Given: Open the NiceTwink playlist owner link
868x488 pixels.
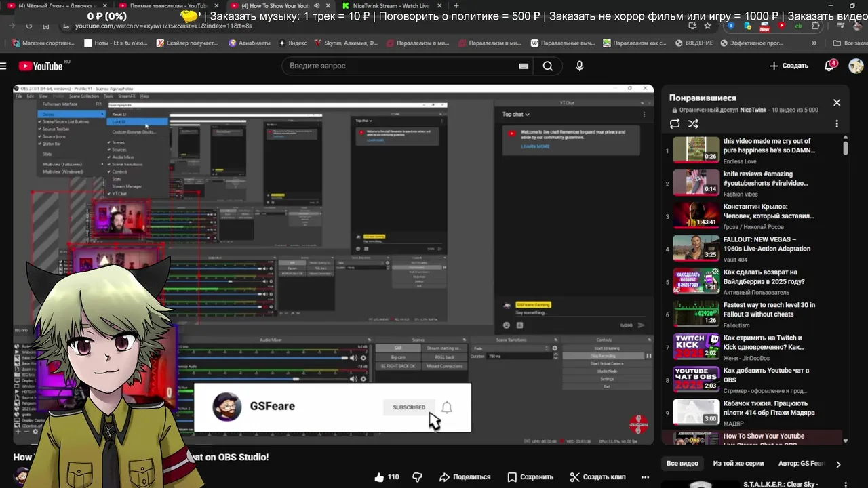Looking at the screenshot, I should (753, 110).
